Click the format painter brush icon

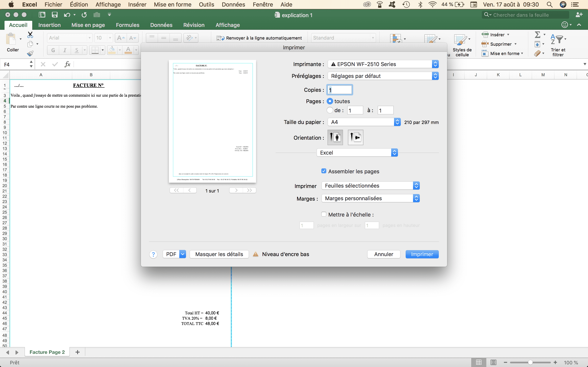pyautogui.click(x=30, y=53)
